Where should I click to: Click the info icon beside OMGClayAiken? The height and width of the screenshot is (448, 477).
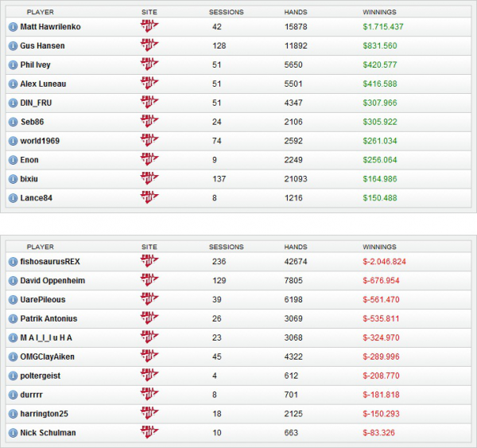13,356
